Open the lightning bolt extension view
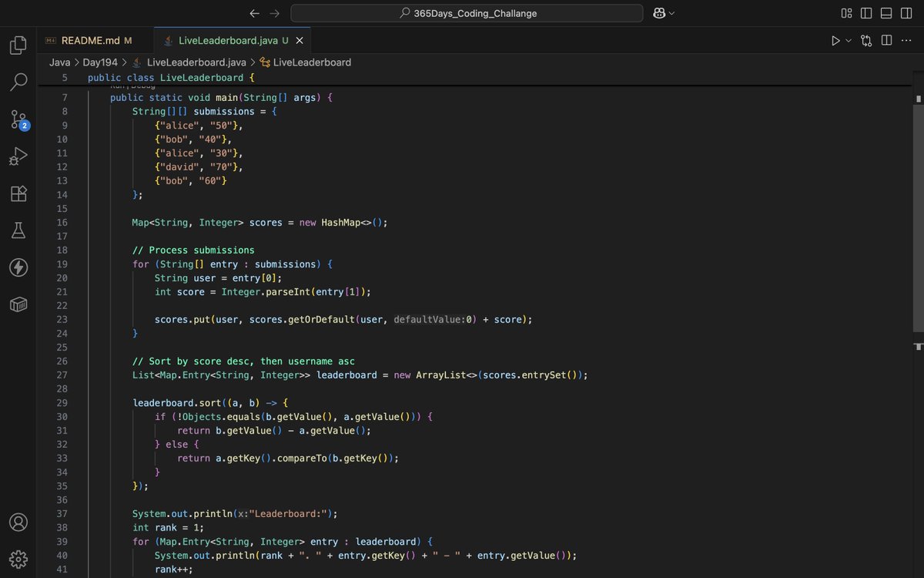Image resolution: width=924 pixels, height=578 pixels. click(18, 267)
